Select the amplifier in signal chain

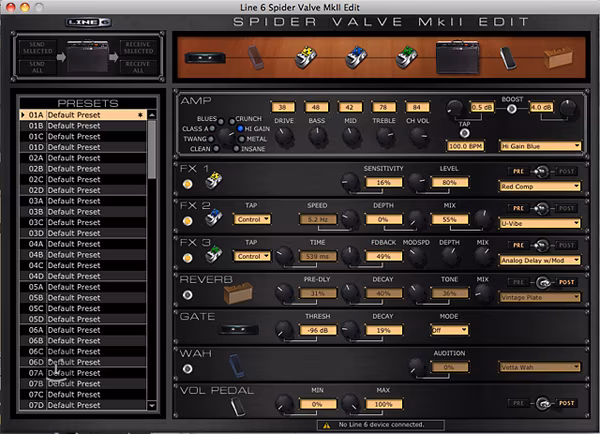click(x=458, y=57)
